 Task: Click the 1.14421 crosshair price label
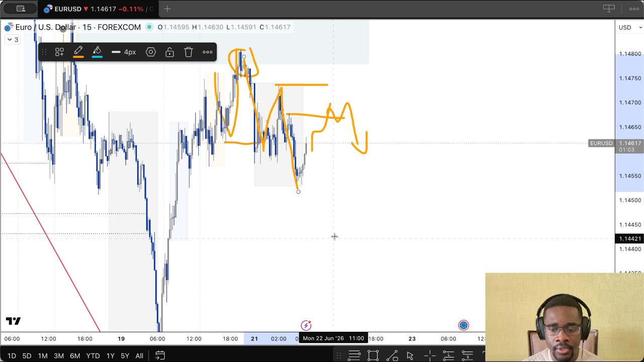(x=629, y=239)
